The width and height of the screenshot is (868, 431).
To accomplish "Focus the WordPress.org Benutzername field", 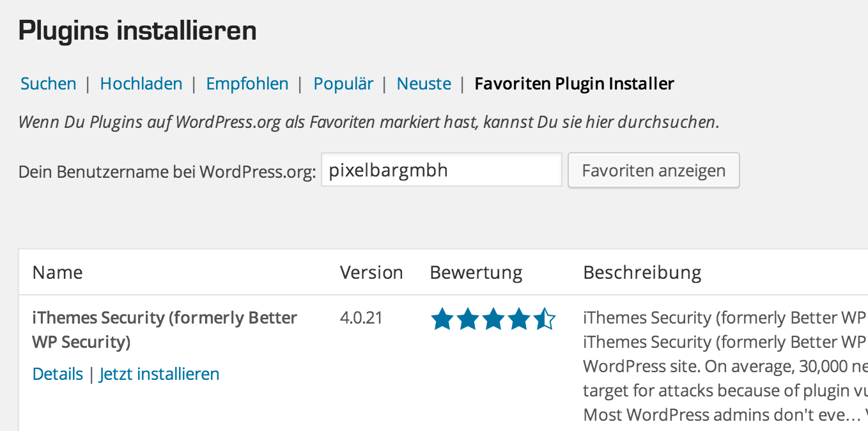I will point(441,169).
